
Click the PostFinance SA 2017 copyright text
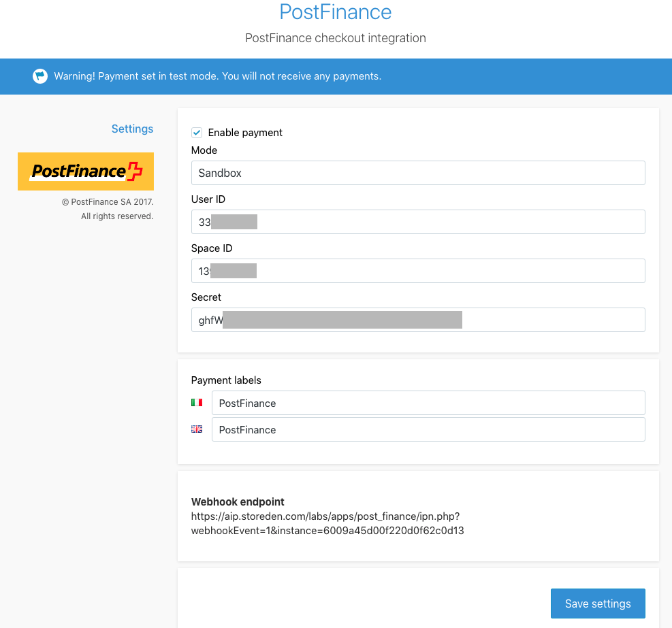[x=108, y=202]
